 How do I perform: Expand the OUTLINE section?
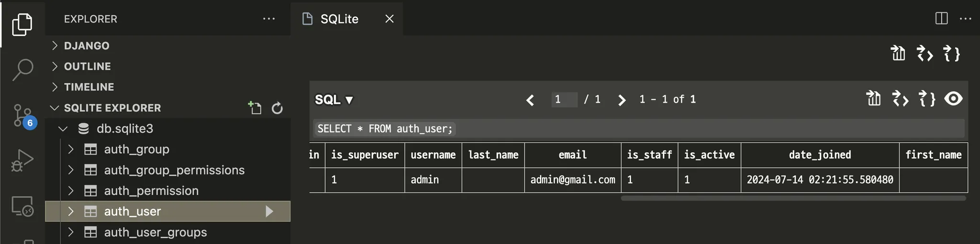(x=87, y=66)
